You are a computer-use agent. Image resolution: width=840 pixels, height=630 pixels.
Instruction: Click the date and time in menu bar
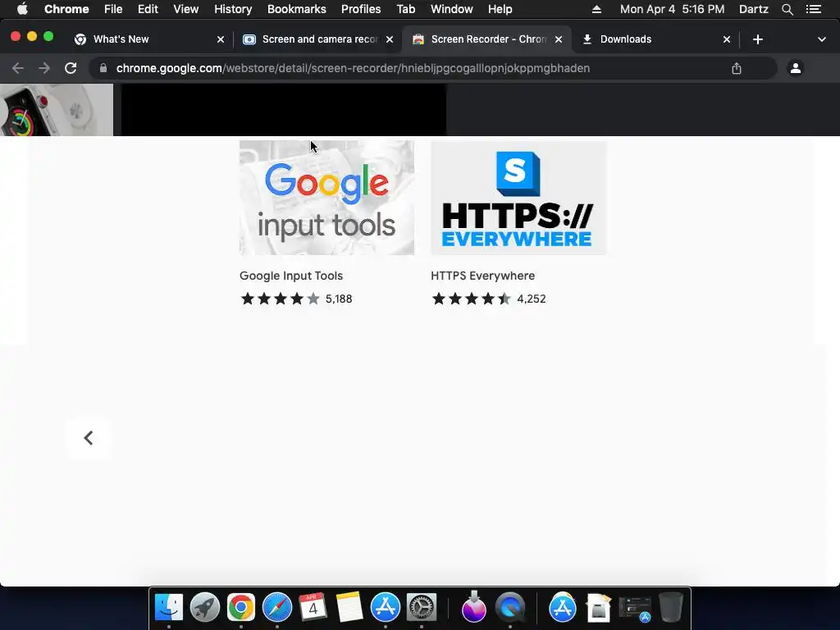673,9
